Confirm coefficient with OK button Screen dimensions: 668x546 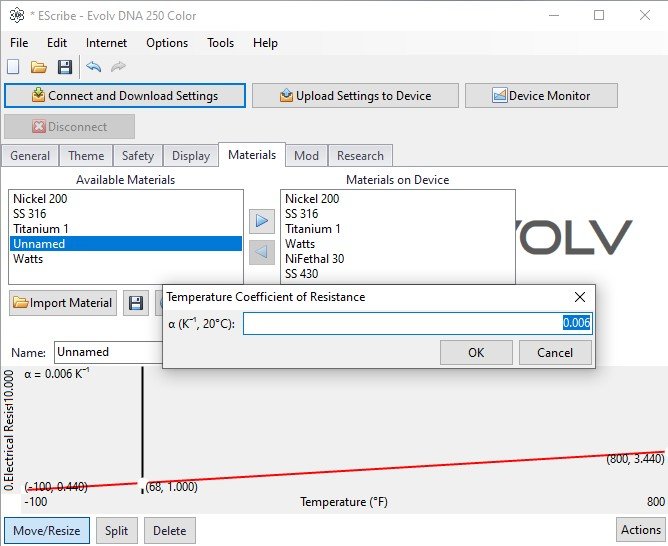point(476,353)
